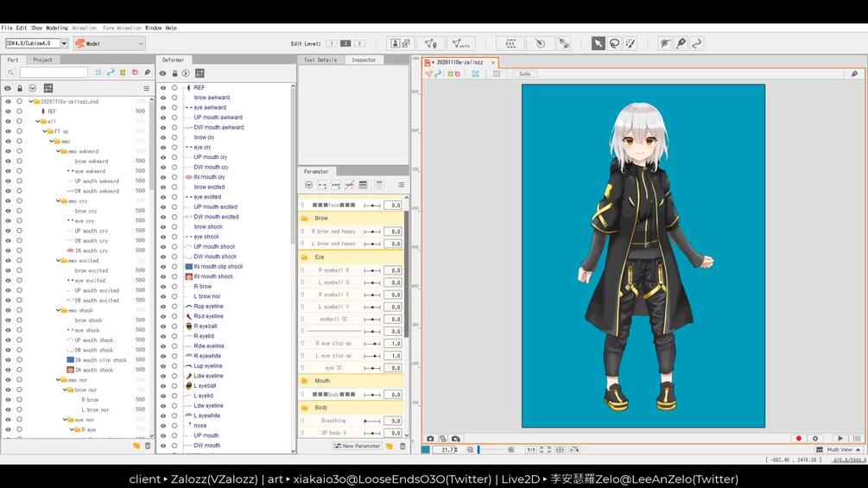The height and width of the screenshot is (488, 868).
Task: Select the Arrow selection tool
Action: pos(598,43)
